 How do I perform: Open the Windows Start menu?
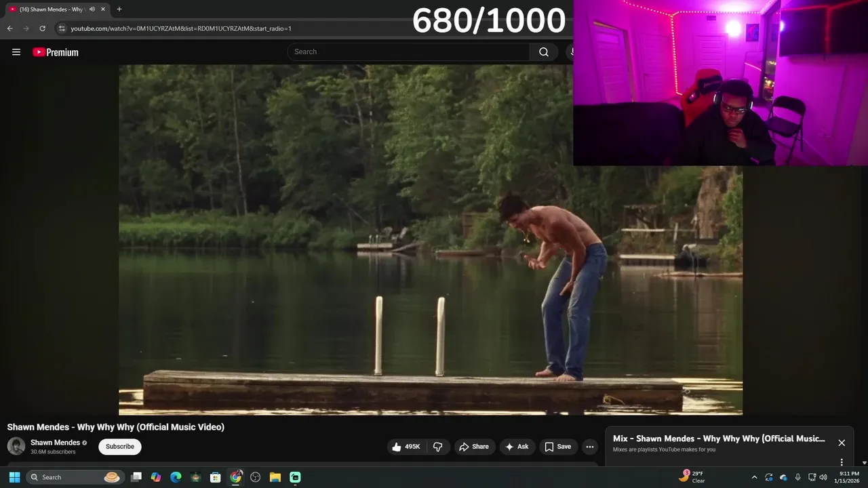[14, 477]
